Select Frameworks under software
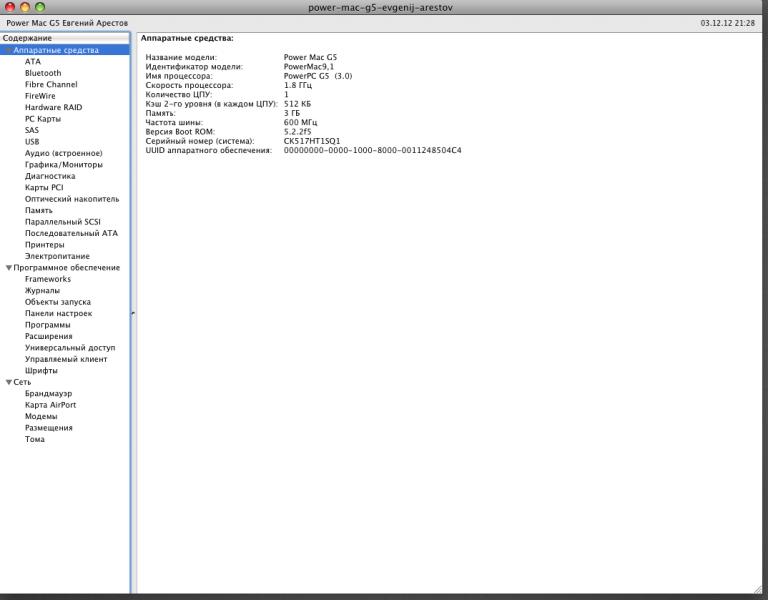The image size is (768, 600). click(48, 279)
